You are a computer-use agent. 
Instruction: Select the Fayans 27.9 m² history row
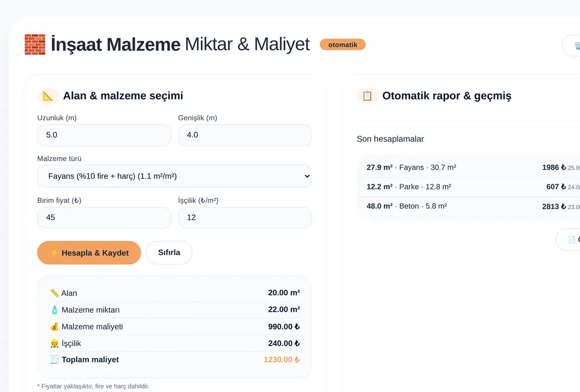pos(468,167)
